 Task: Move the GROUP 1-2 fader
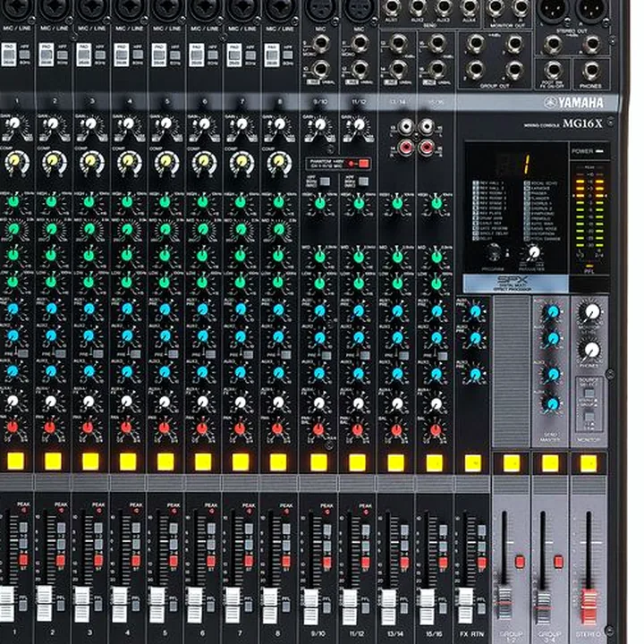[504, 604]
